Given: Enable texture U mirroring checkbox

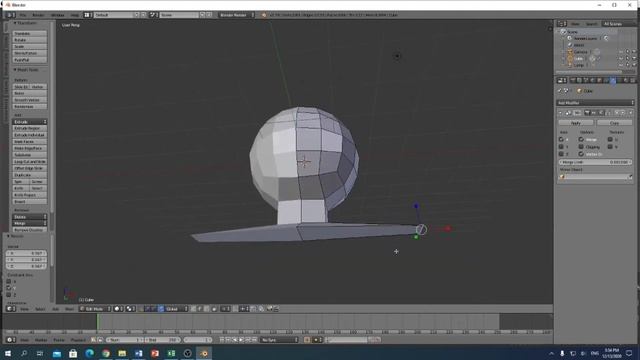Looking at the screenshot, I should click(x=610, y=140).
